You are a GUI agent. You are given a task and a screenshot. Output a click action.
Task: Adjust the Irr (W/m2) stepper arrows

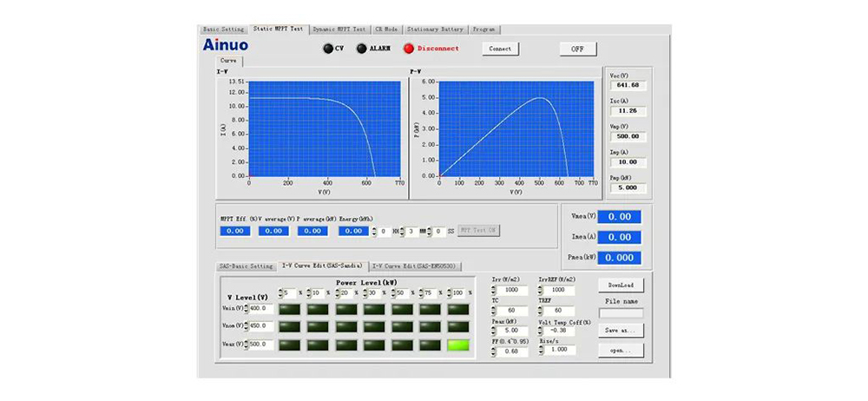tap(495, 290)
